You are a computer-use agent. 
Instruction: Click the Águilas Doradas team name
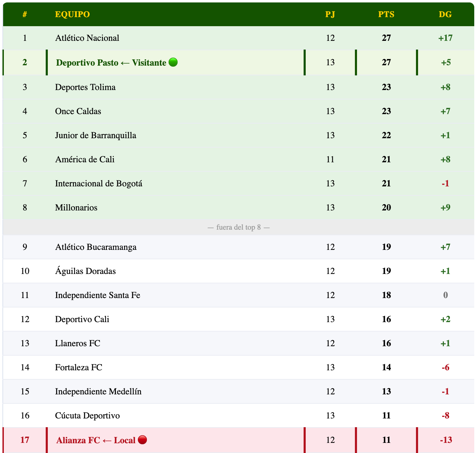[85, 271]
